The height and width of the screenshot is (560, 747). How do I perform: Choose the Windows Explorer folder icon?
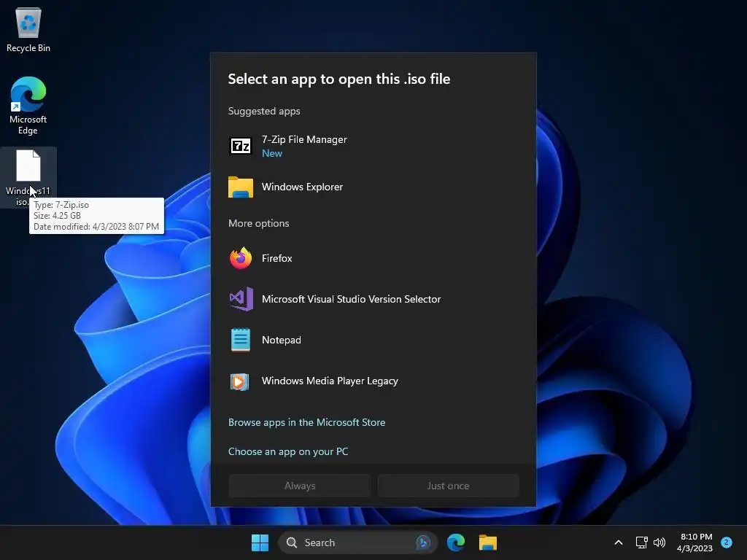tap(241, 187)
